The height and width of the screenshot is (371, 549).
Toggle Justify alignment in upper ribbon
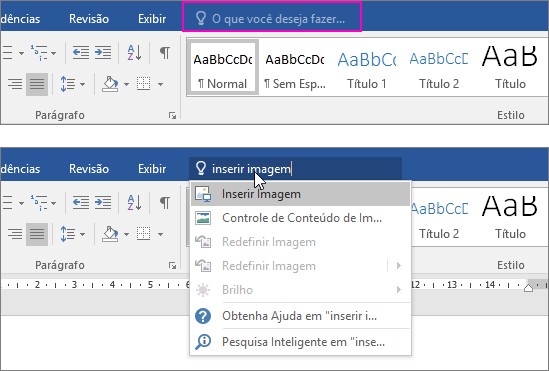[x=37, y=84]
